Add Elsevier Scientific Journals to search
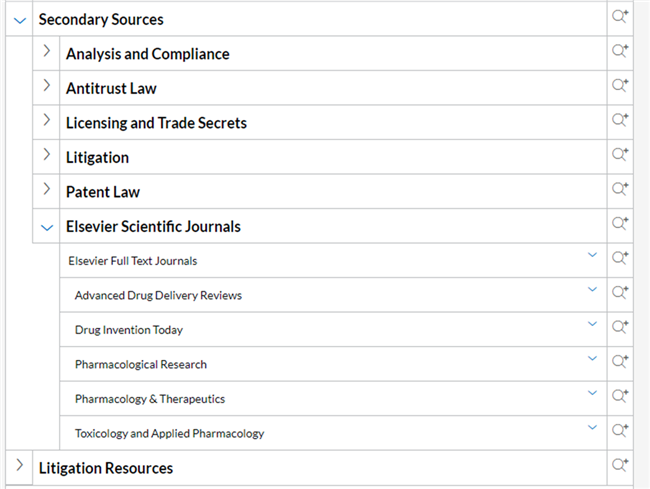Image resolution: width=650 pixels, height=489 pixels. 620,223
